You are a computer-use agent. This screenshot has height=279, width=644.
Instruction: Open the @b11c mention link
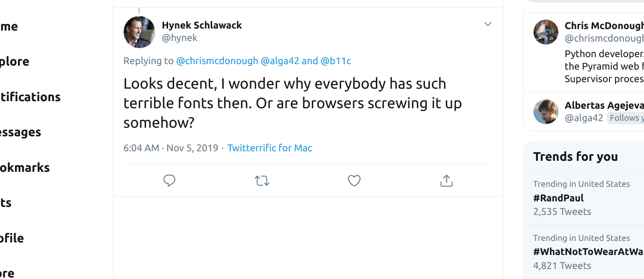point(336,61)
